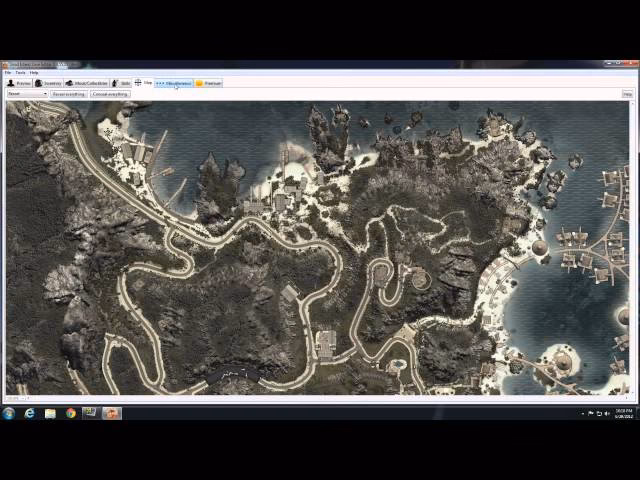Launch Google Chrome from the taskbar
Screen dimensions: 640x480
coord(71,413)
